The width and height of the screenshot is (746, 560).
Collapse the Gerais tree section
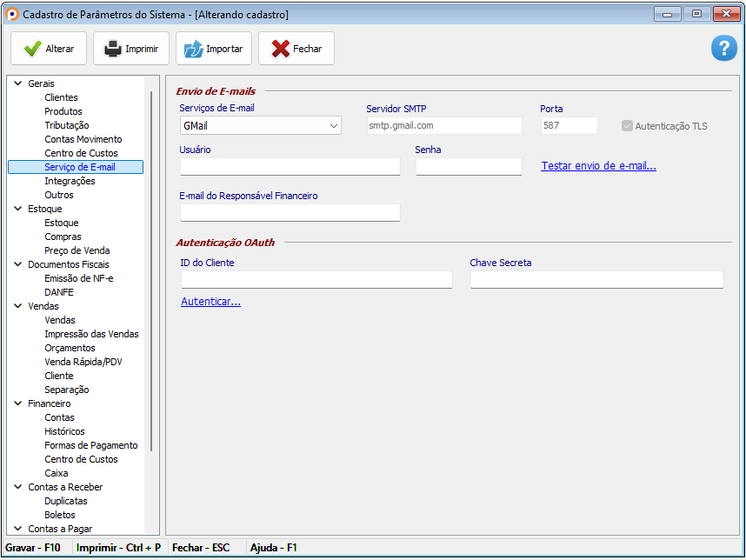click(17, 83)
